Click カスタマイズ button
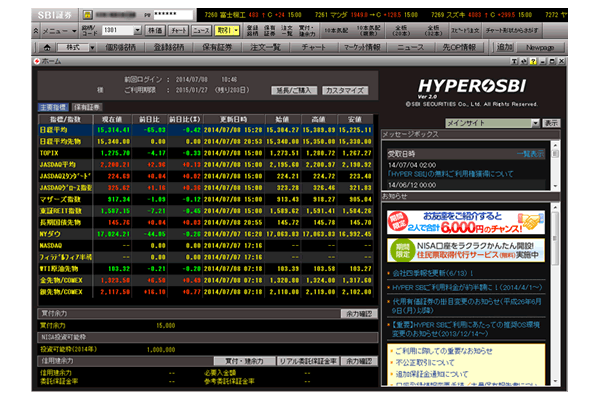 (x=345, y=90)
